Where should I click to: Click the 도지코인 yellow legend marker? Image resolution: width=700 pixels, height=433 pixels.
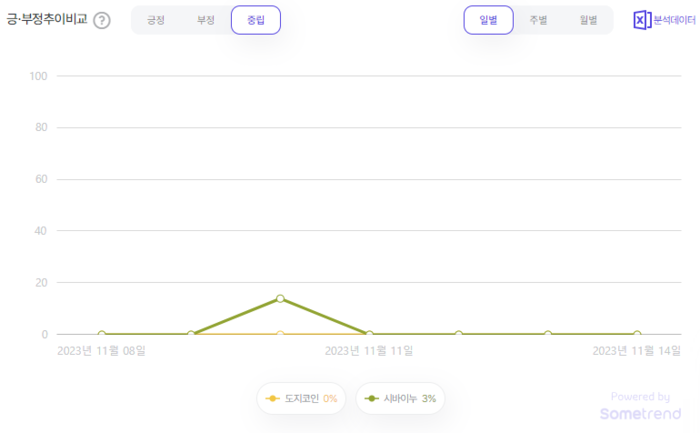tap(272, 399)
